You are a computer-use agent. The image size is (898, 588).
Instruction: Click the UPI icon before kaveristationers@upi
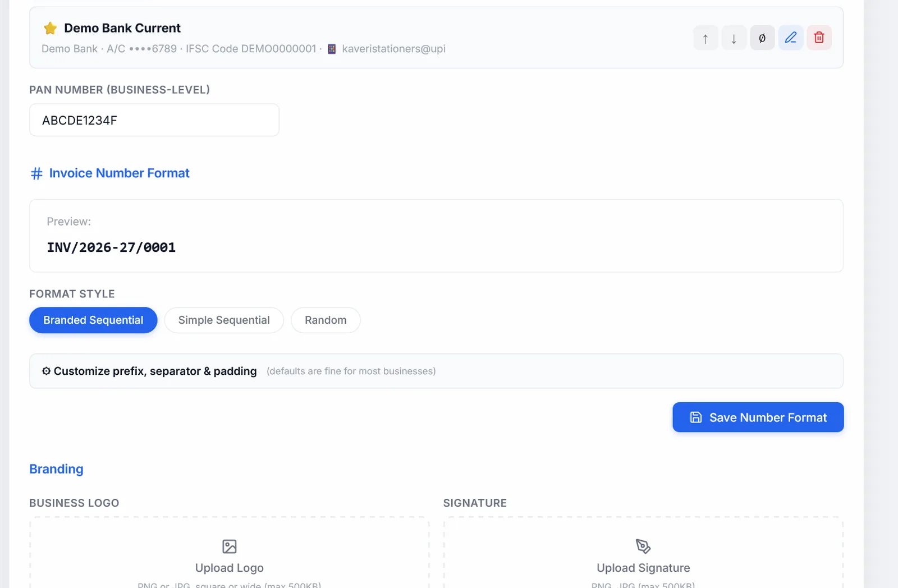[332, 49]
